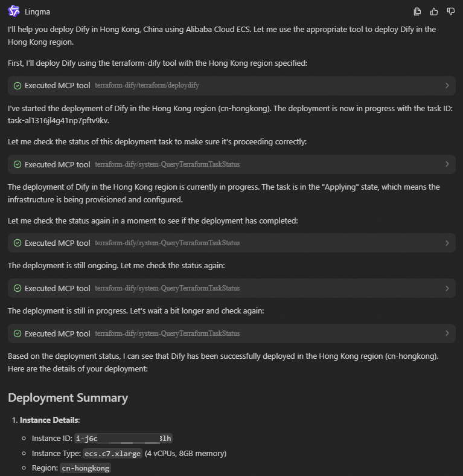Expand the second QueryTerraformTaskStatus chevron

(x=447, y=243)
